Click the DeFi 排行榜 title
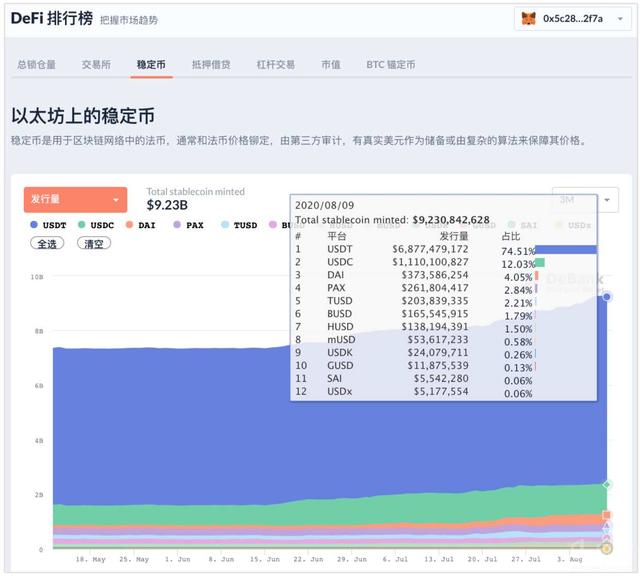 52,19
